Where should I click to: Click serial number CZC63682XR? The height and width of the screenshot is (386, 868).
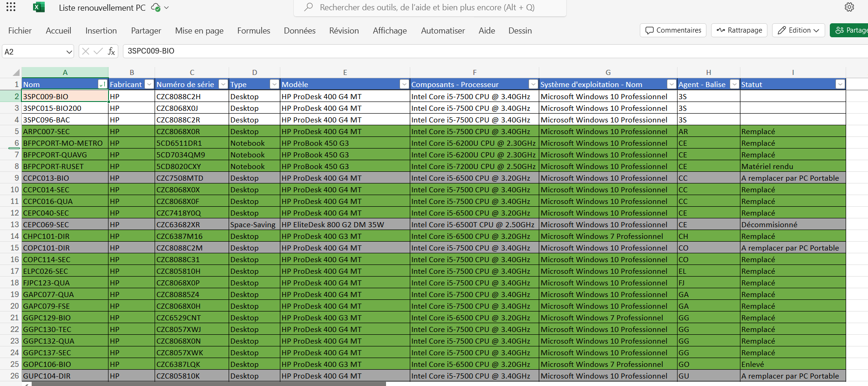click(x=192, y=224)
